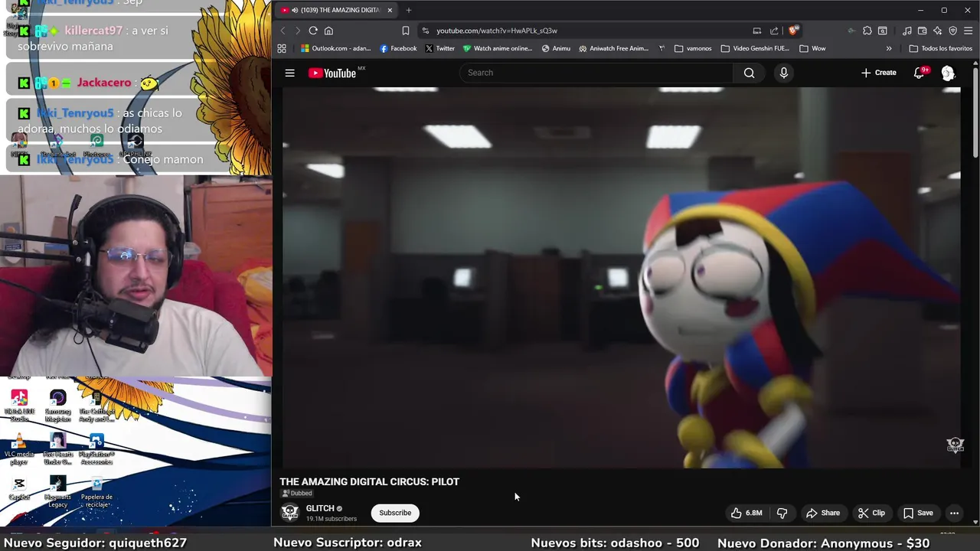This screenshot has width=980, height=551.
Task: Open a new browser tab
Action: click(x=408, y=10)
